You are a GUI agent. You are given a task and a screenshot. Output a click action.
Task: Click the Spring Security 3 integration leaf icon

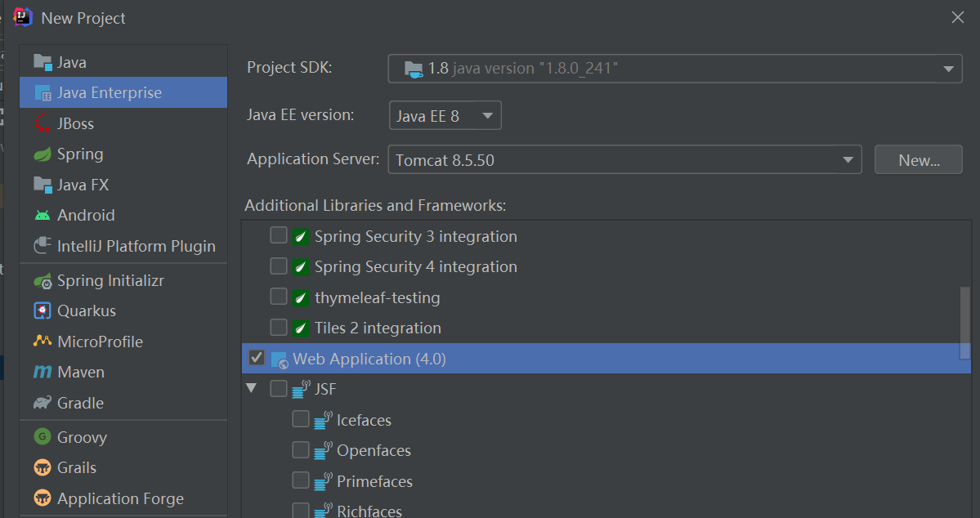[302, 236]
